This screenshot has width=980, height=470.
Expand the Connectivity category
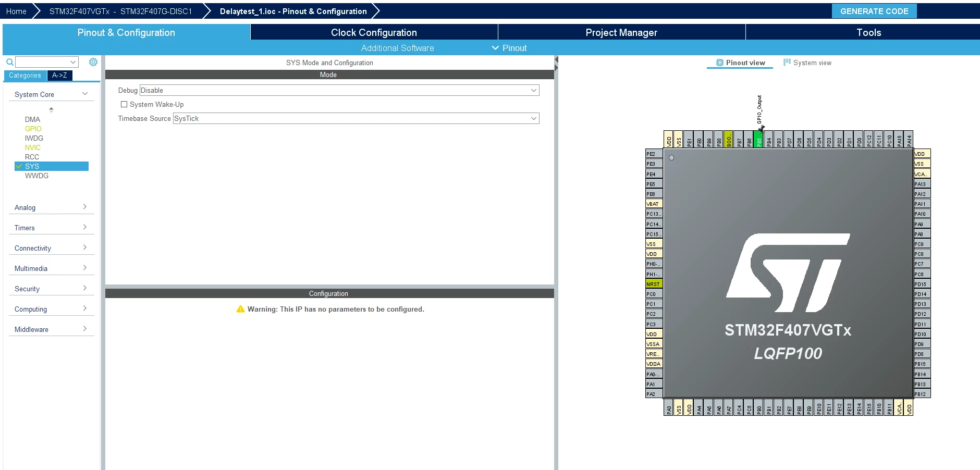(51, 248)
